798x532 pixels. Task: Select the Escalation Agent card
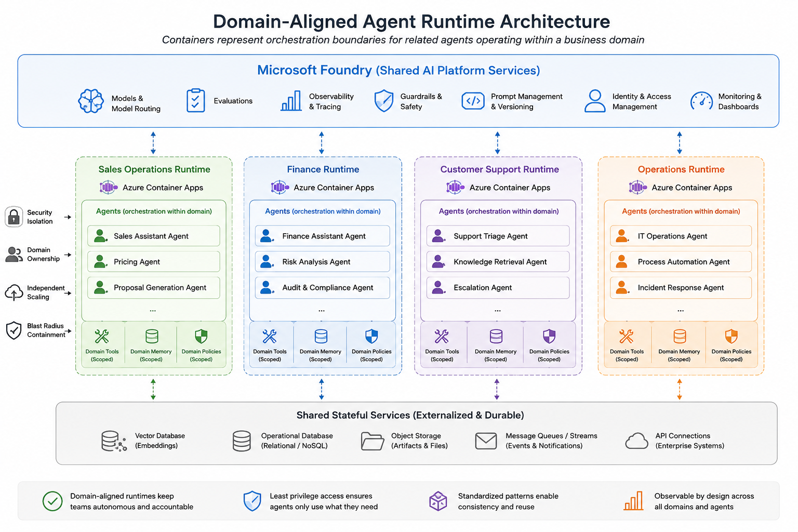tap(498, 288)
